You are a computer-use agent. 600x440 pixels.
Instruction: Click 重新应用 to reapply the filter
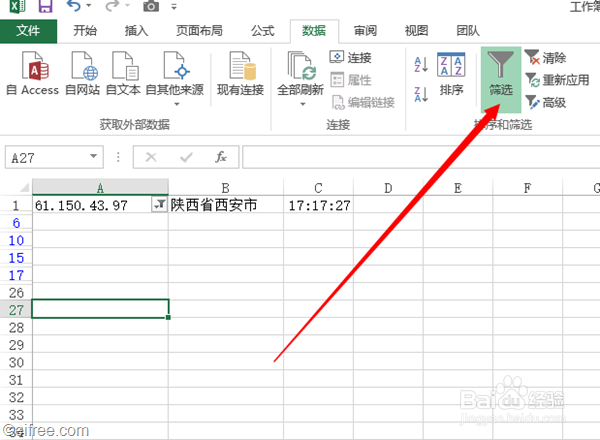pos(557,80)
